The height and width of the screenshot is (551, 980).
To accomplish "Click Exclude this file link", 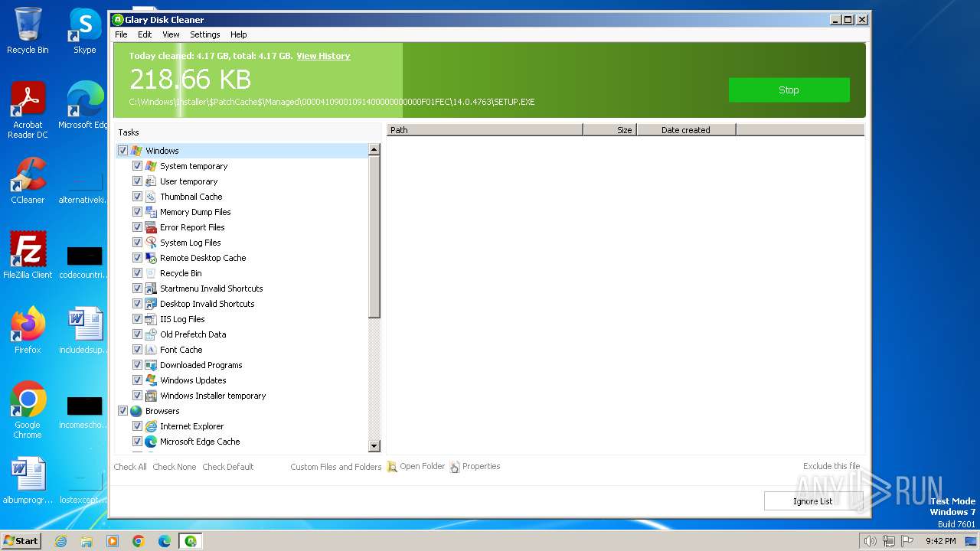I will tap(831, 466).
